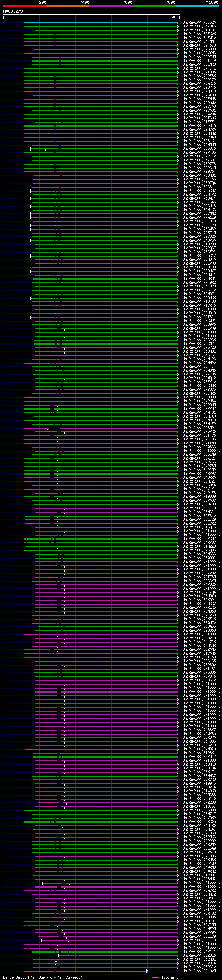Open the hit UniRef100_B4FNM4
The width and height of the screenshot is (222, 980).
coord(199,42)
